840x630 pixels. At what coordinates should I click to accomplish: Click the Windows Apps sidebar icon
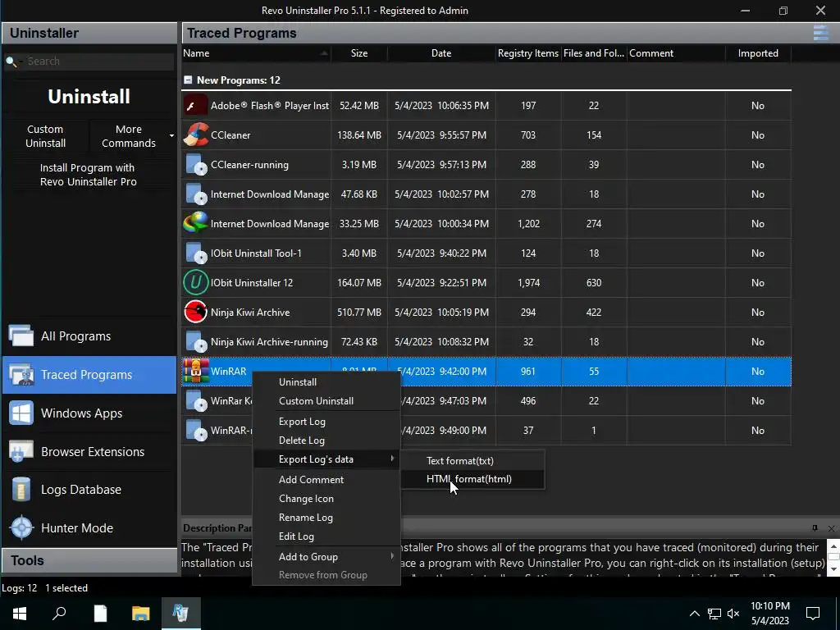[21, 413]
